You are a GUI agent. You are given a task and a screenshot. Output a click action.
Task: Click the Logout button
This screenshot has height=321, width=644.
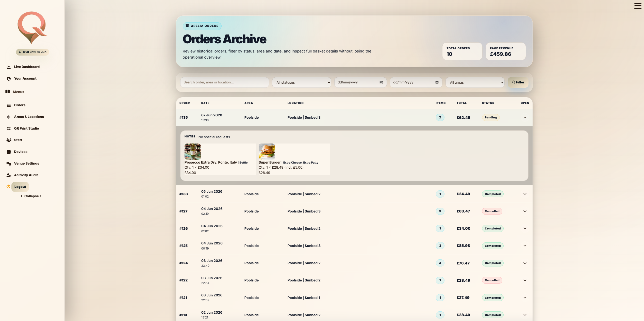20,187
